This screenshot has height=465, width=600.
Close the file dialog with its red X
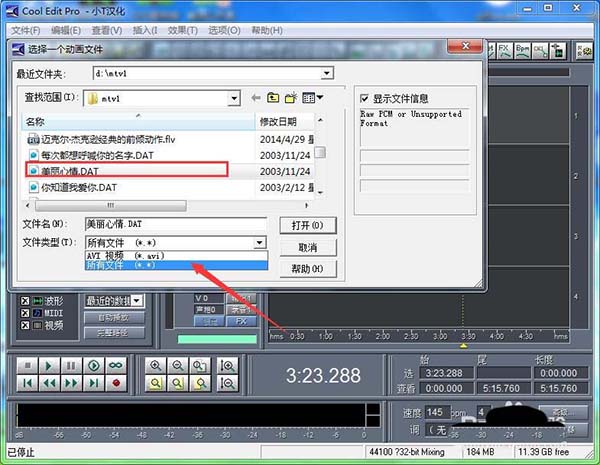click(x=465, y=46)
